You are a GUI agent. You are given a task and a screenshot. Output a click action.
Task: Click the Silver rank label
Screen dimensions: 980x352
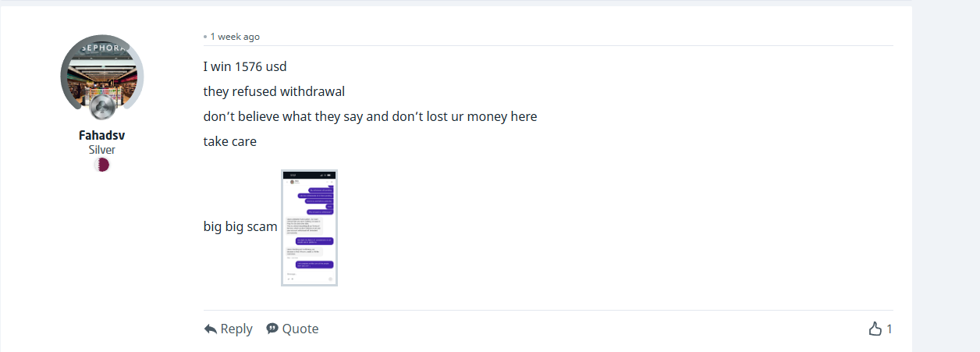click(x=102, y=149)
